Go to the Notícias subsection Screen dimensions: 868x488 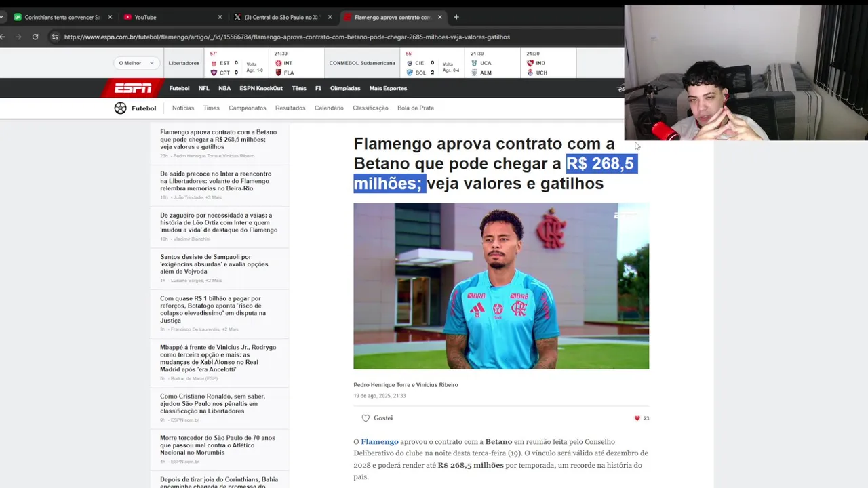pos(183,108)
